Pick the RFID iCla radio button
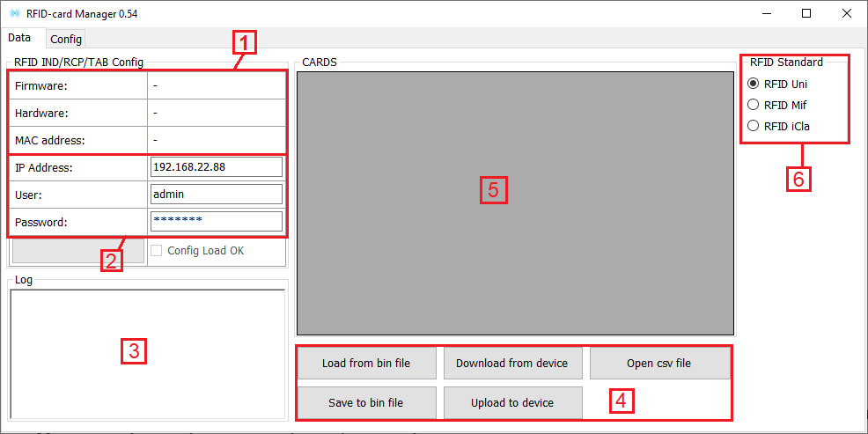 pyautogui.click(x=753, y=126)
